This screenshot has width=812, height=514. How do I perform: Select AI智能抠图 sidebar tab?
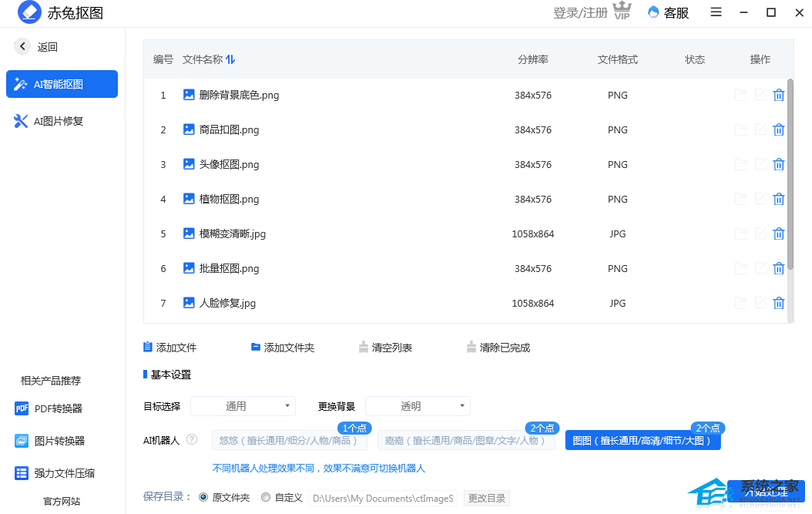coord(62,84)
